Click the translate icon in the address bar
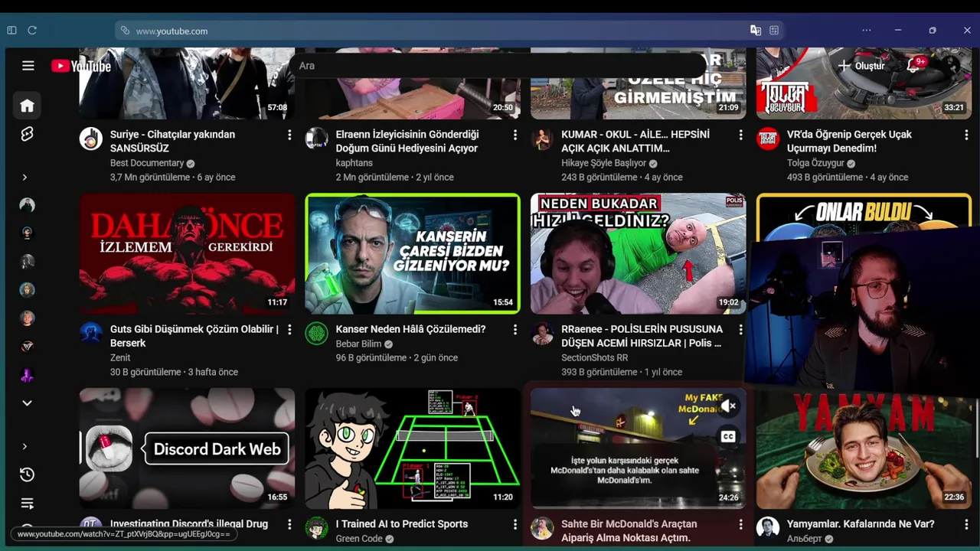 pyautogui.click(x=756, y=31)
